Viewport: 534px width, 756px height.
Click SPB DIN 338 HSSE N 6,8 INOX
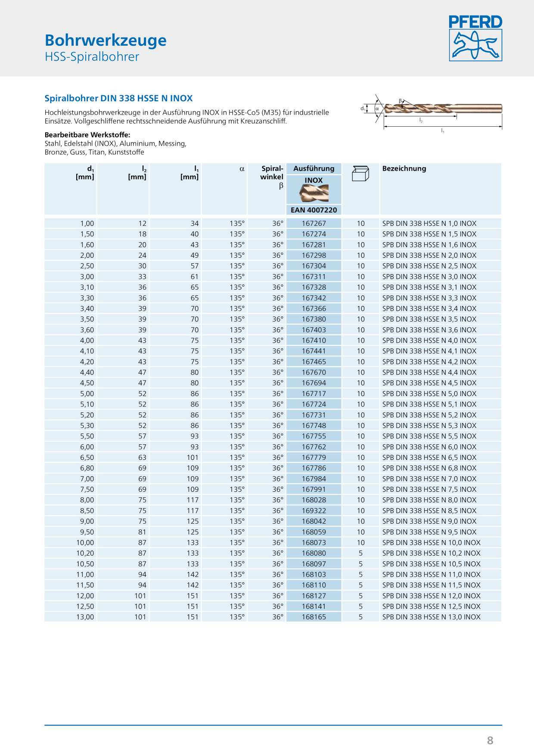click(x=429, y=468)
